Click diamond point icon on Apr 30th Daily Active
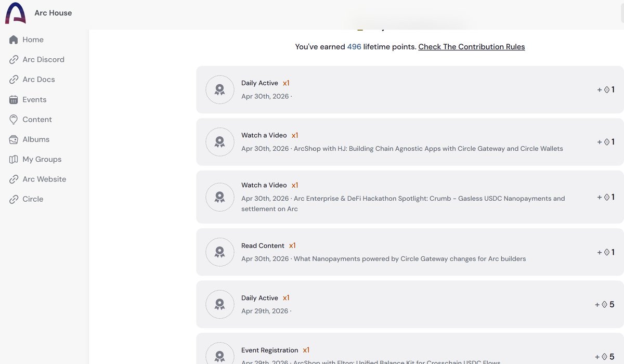The image size is (624, 364). (x=606, y=89)
